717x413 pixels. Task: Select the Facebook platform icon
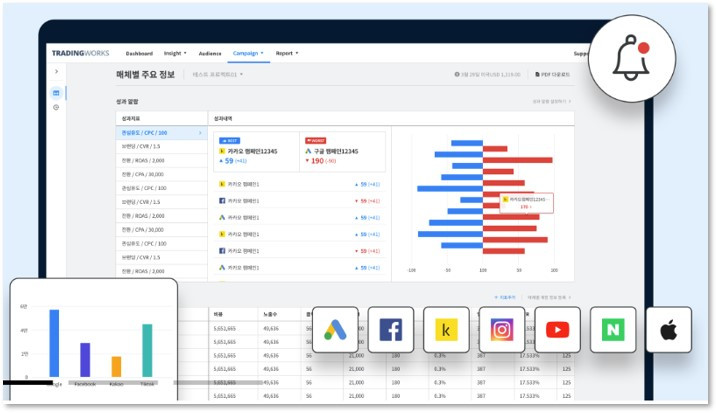pos(391,330)
